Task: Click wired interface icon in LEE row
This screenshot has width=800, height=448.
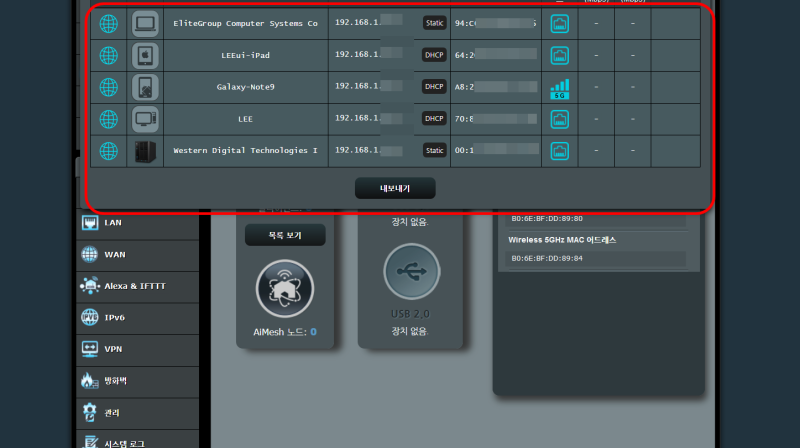Action: [x=560, y=119]
